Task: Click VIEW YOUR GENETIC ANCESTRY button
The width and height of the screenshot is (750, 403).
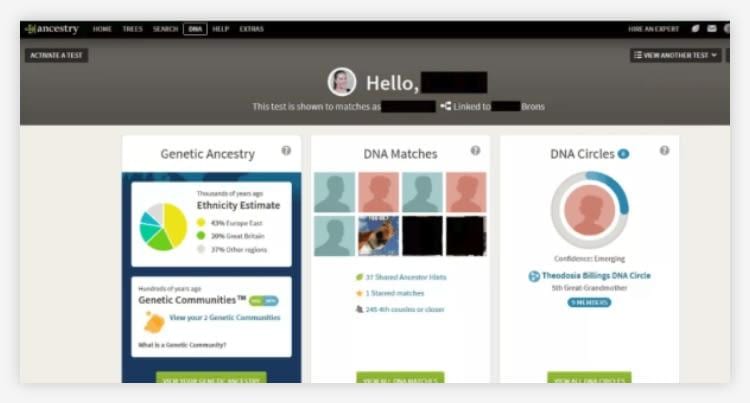Action: pos(211,378)
